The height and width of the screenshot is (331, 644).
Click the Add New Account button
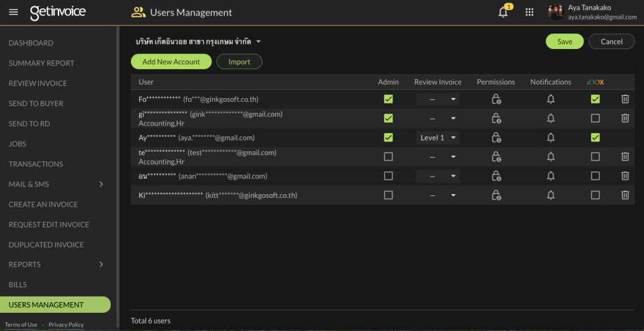[171, 62]
